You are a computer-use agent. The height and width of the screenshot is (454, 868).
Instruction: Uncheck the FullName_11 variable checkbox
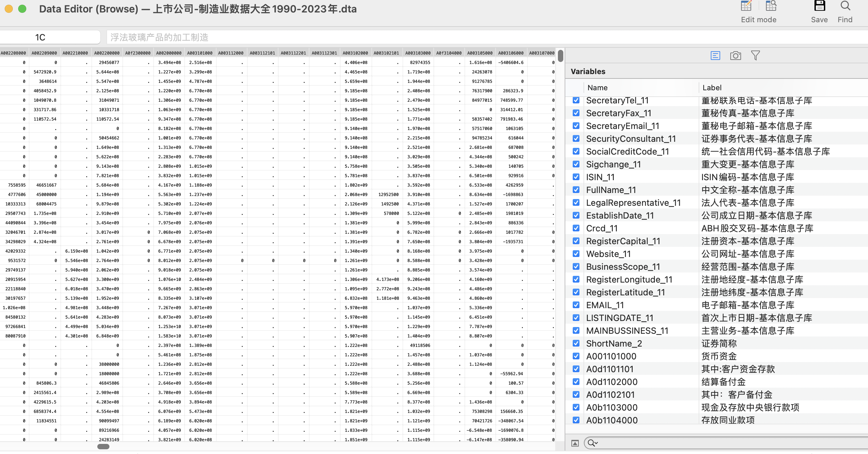click(x=576, y=190)
